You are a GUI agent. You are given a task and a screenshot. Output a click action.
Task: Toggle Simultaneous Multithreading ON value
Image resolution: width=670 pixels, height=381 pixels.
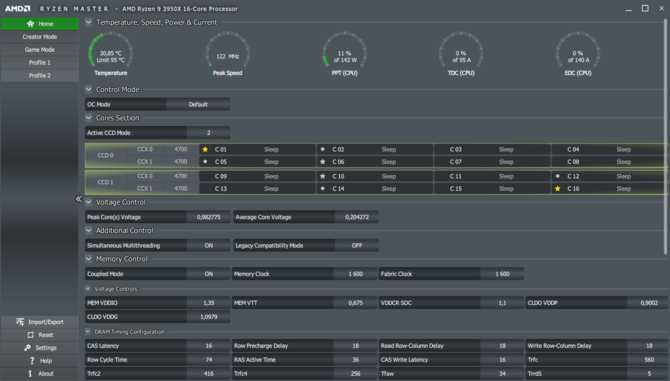[x=209, y=246]
